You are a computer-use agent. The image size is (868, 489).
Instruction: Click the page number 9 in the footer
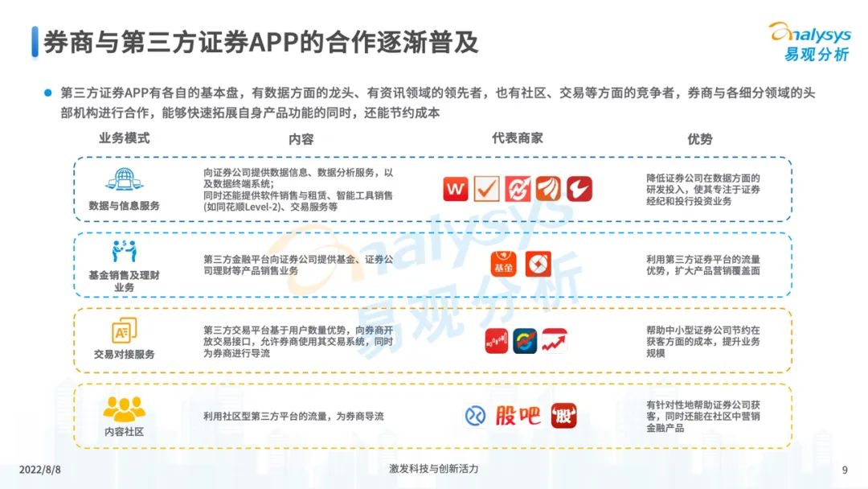pos(844,470)
